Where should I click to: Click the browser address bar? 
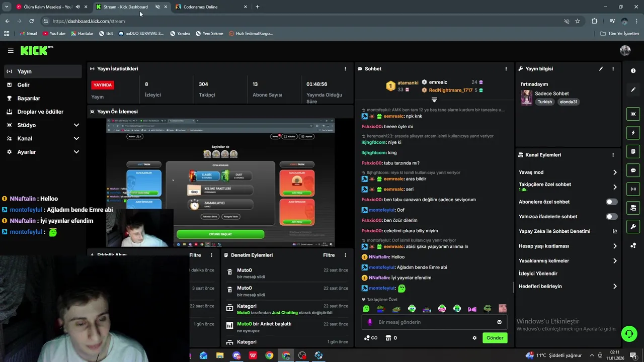(302, 21)
